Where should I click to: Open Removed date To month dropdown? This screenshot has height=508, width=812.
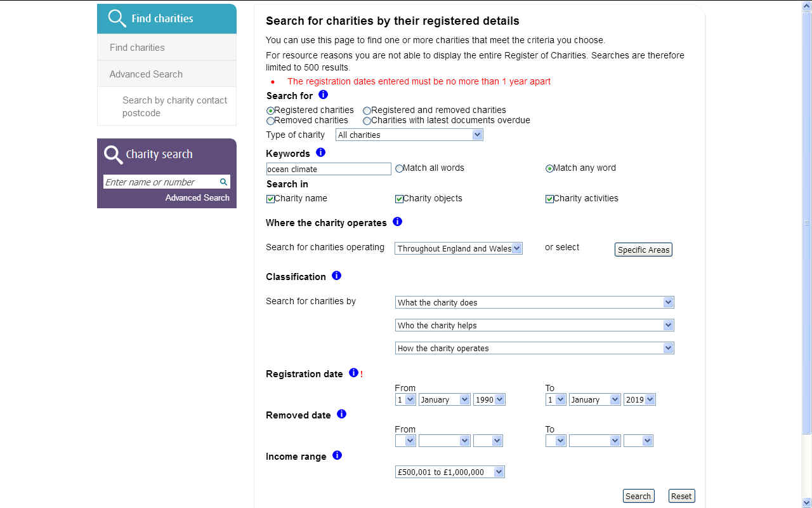pos(594,440)
